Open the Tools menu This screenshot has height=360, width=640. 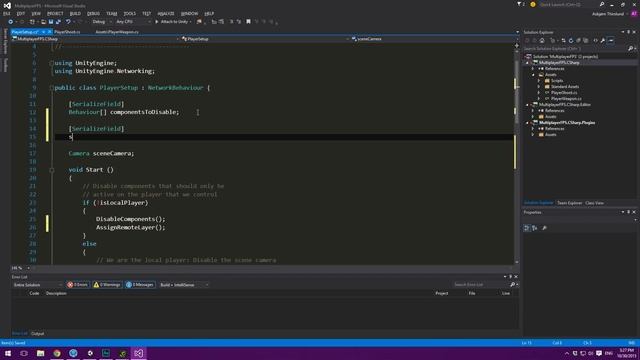click(x=129, y=13)
